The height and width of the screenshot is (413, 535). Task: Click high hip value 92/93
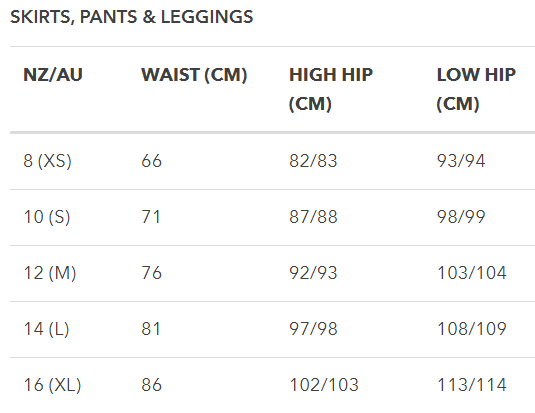(313, 273)
